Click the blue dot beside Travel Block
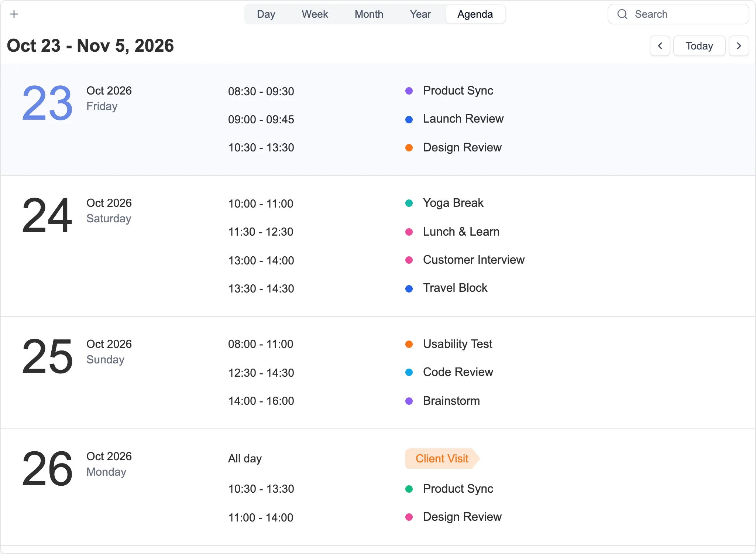Screen dimensions: 756x554 (409, 288)
